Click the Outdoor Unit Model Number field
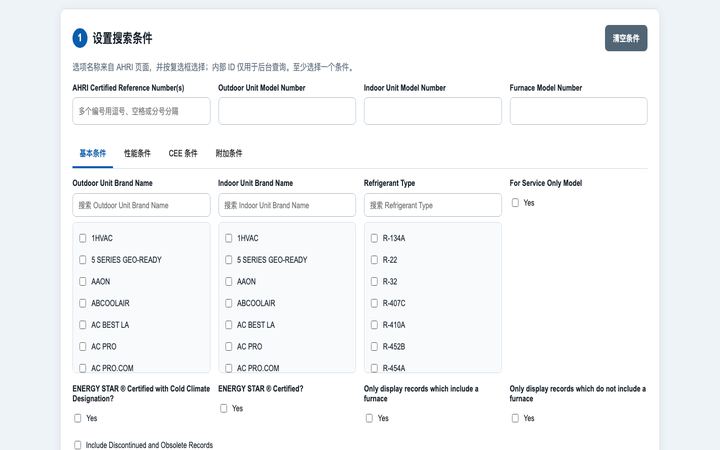The height and width of the screenshot is (450, 720). (x=287, y=111)
